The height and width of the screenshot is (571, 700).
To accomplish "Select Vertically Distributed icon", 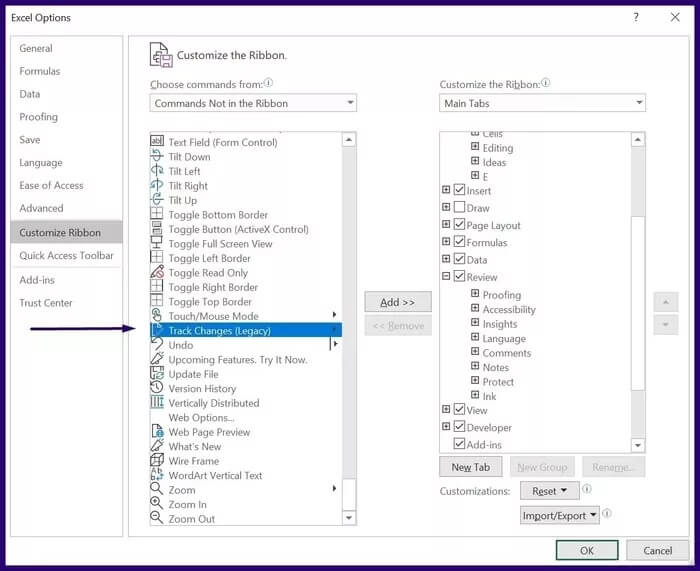I will click(x=157, y=402).
